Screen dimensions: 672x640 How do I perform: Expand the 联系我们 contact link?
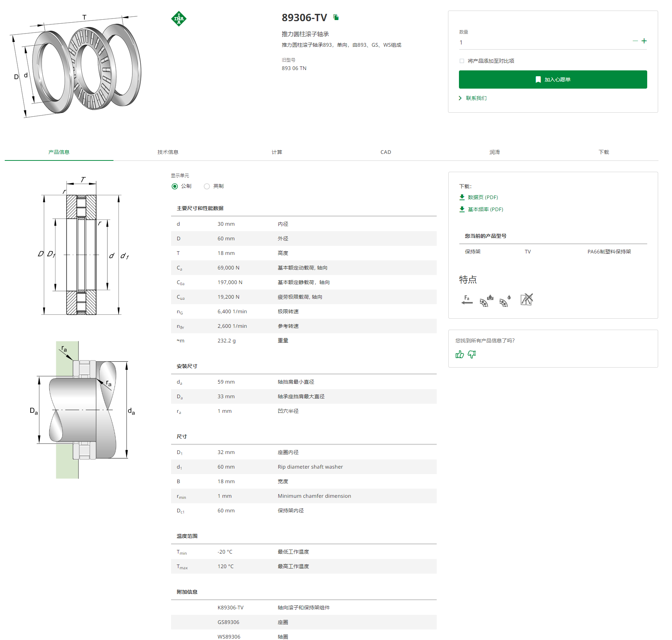(473, 98)
